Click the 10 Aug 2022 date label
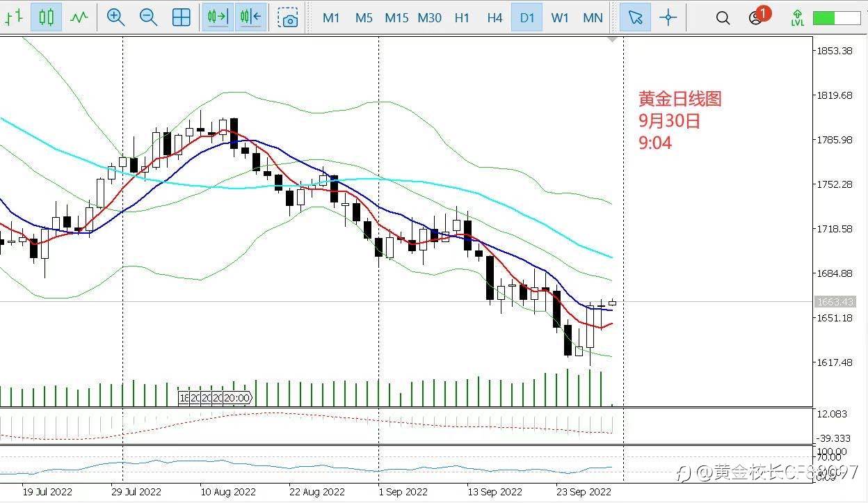 tap(227, 492)
